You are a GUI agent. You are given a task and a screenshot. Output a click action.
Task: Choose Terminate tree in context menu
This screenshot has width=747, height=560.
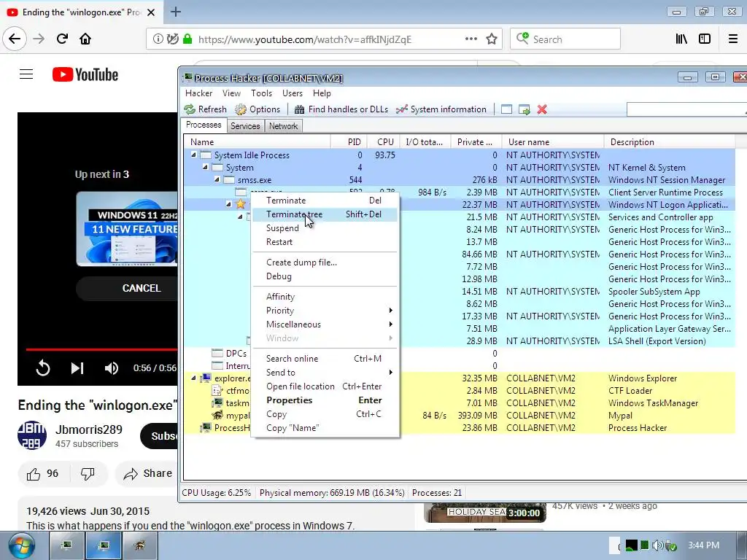tap(325, 214)
